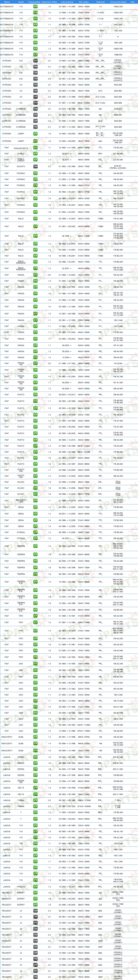Click the fuel icon in the Autobianchi 156B.000 row
Viewport: 138px width, 980px height.
click(35, 55)
